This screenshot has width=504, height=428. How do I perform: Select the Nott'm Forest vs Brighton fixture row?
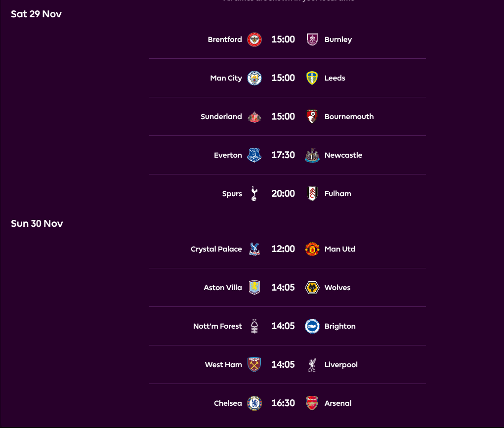pos(287,326)
